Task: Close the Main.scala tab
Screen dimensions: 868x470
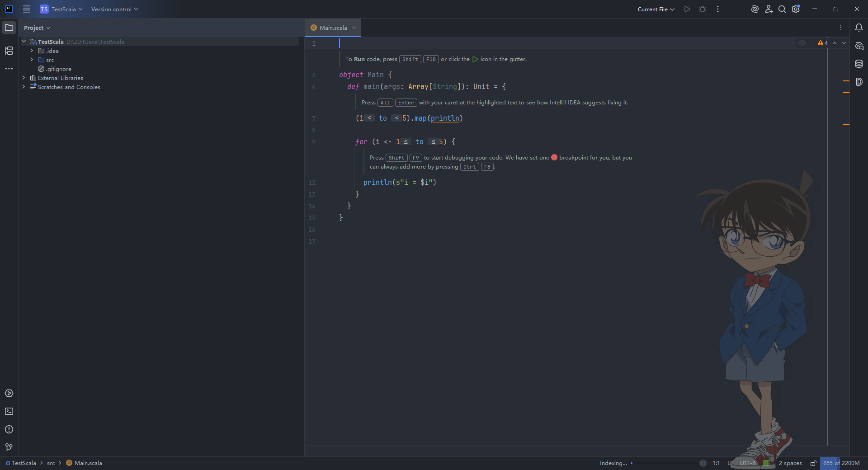Action: tap(354, 28)
